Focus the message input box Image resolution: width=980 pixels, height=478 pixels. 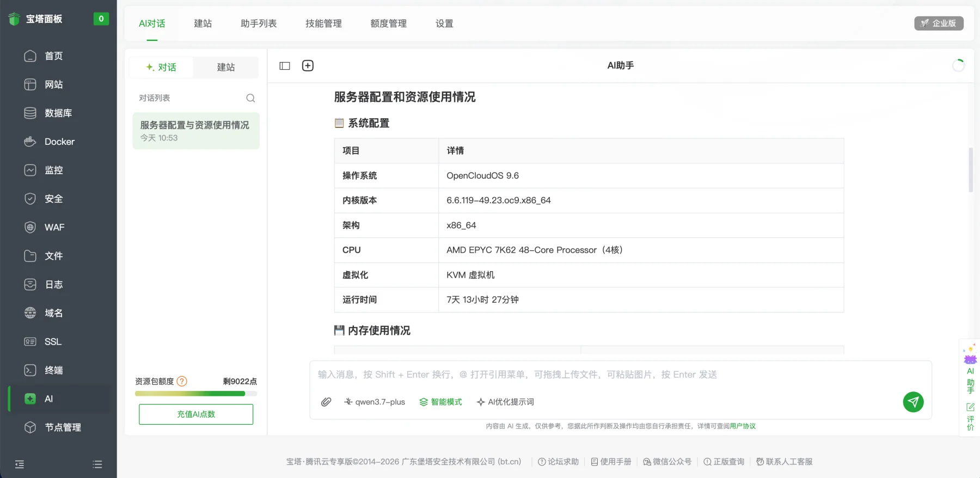[621, 375]
